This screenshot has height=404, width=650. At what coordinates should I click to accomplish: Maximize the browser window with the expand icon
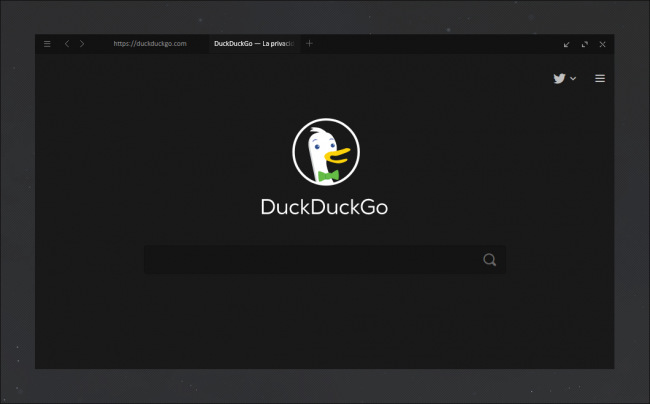click(x=585, y=44)
